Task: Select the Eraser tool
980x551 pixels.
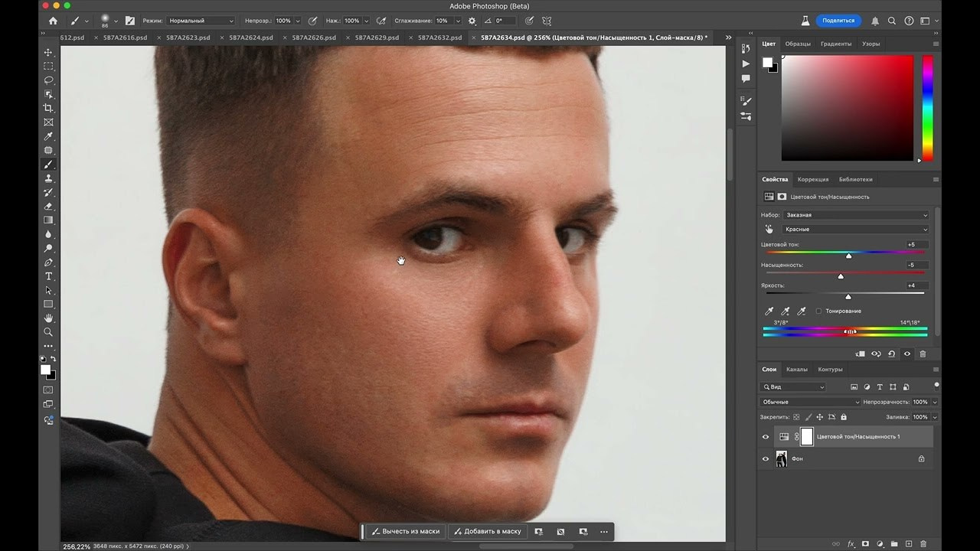Action: (48, 206)
